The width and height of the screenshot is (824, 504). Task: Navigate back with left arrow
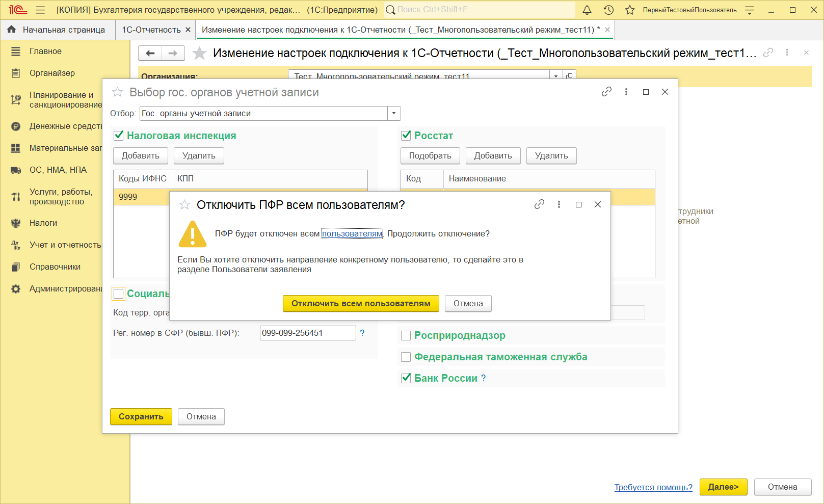pyautogui.click(x=150, y=53)
